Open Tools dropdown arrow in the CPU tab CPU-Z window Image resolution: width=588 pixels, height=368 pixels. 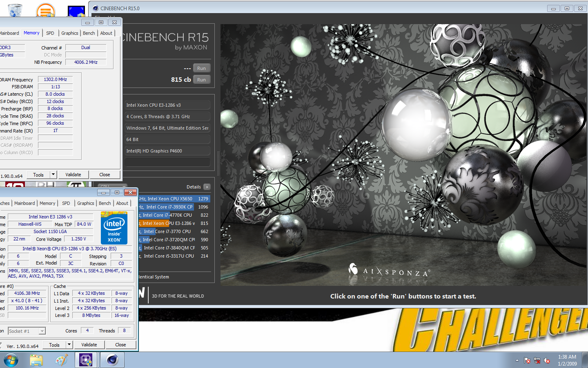click(69, 345)
